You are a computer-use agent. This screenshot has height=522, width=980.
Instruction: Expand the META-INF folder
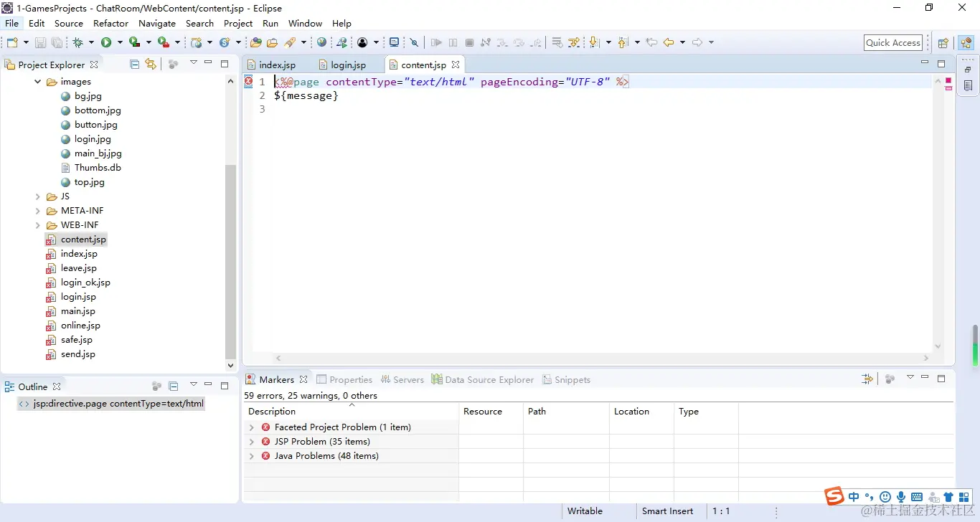coord(38,211)
